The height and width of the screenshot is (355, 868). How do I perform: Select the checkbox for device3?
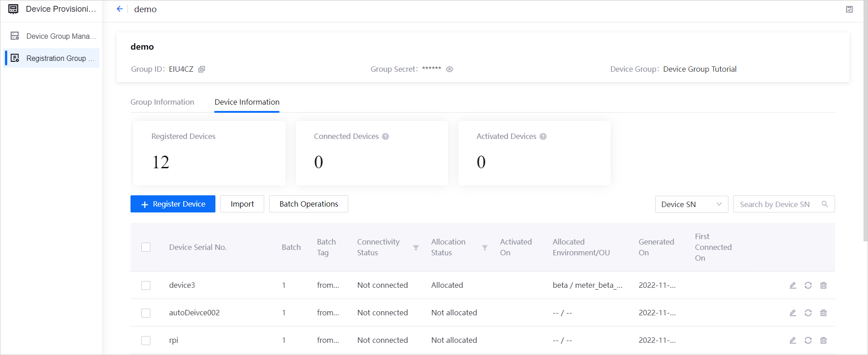click(146, 286)
